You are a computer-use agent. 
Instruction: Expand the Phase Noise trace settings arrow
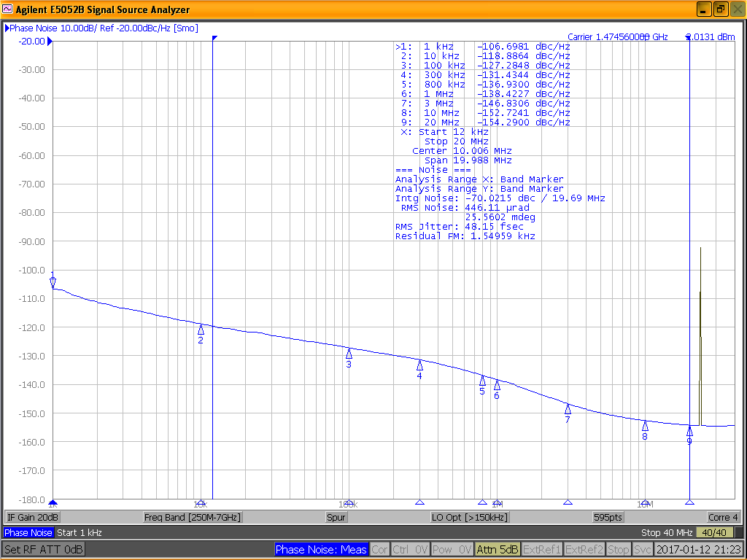pos(6,28)
